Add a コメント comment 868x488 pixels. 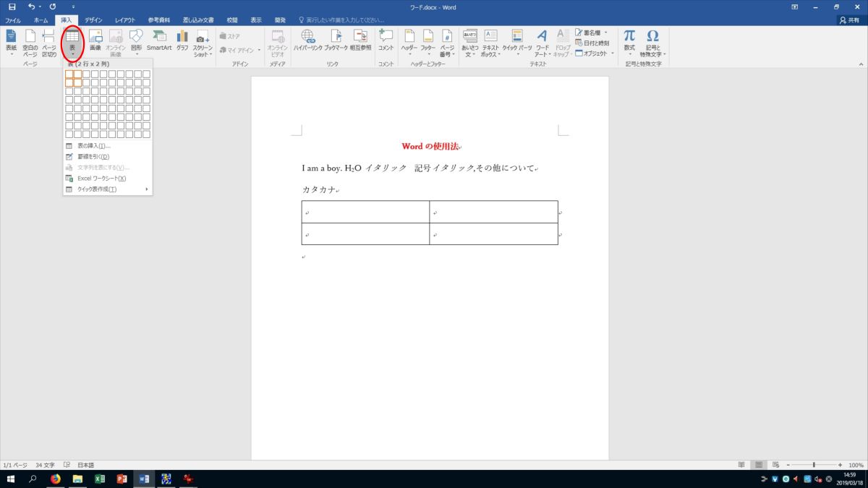click(x=386, y=40)
